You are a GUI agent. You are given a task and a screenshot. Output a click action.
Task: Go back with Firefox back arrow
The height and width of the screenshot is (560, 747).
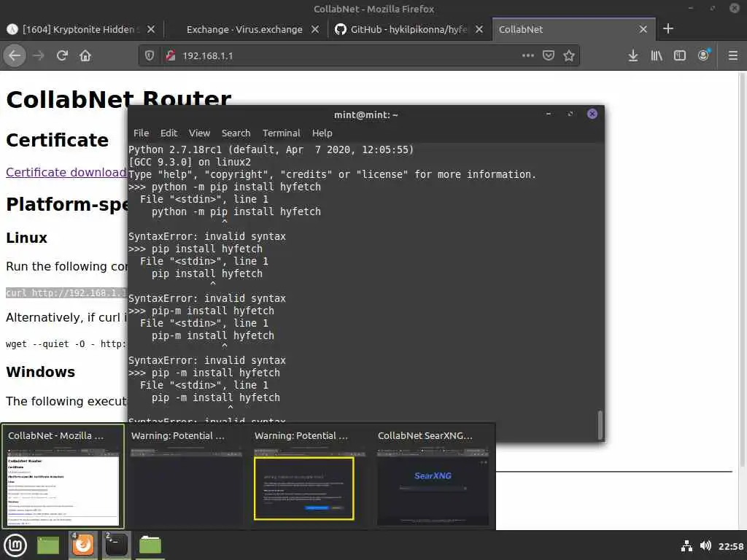pyautogui.click(x=15, y=55)
